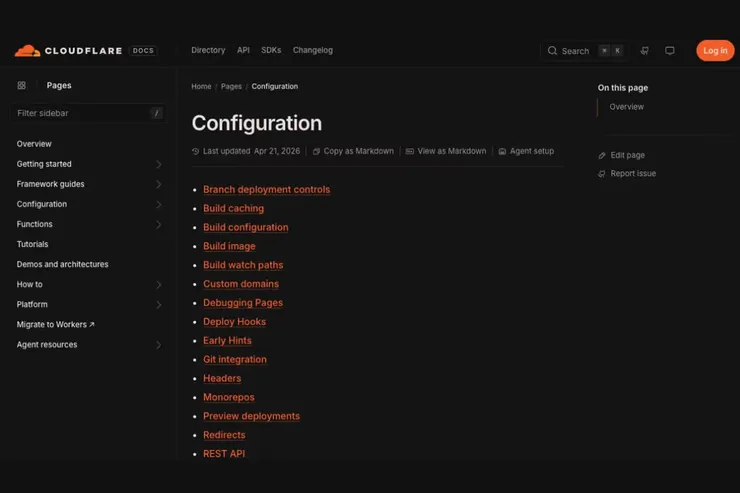Image resolution: width=740 pixels, height=493 pixels.
Task: Open Agent resources sidebar item
Action: [x=47, y=345]
